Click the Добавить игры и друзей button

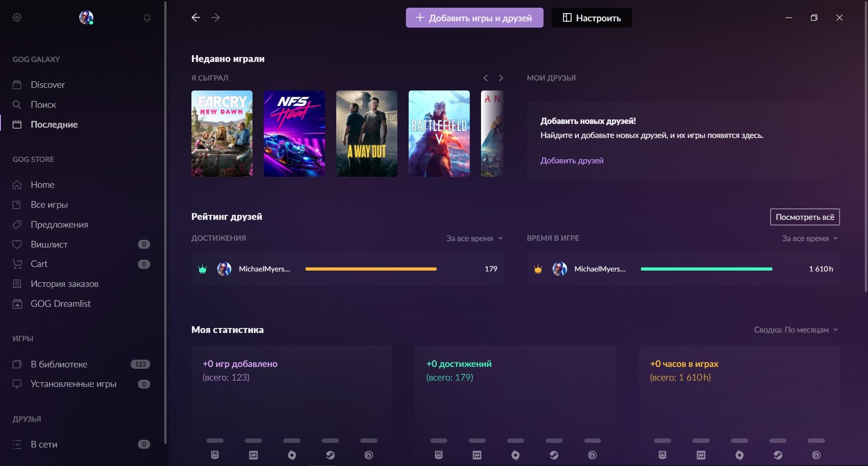click(474, 18)
